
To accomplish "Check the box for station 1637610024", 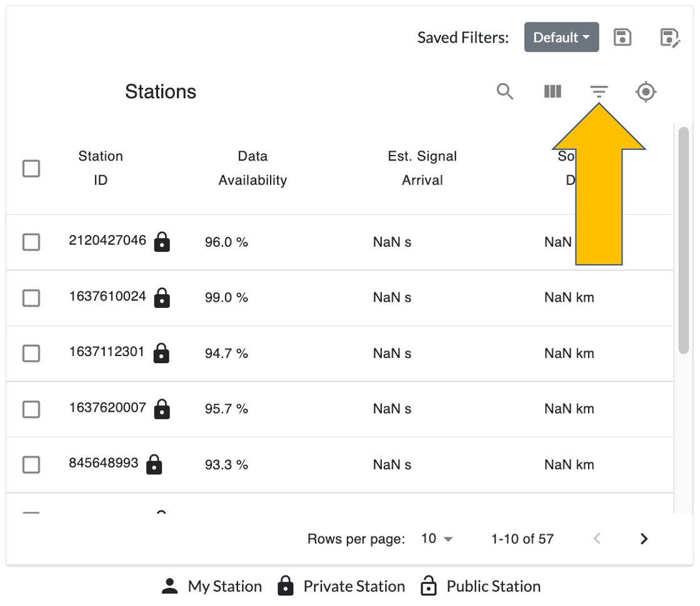I will pyautogui.click(x=31, y=298).
